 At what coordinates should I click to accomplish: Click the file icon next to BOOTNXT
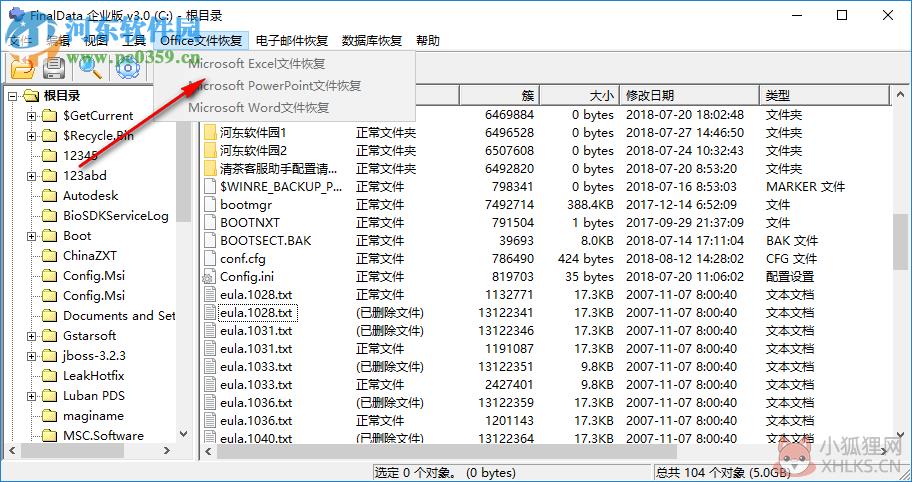click(x=210, y=223)
